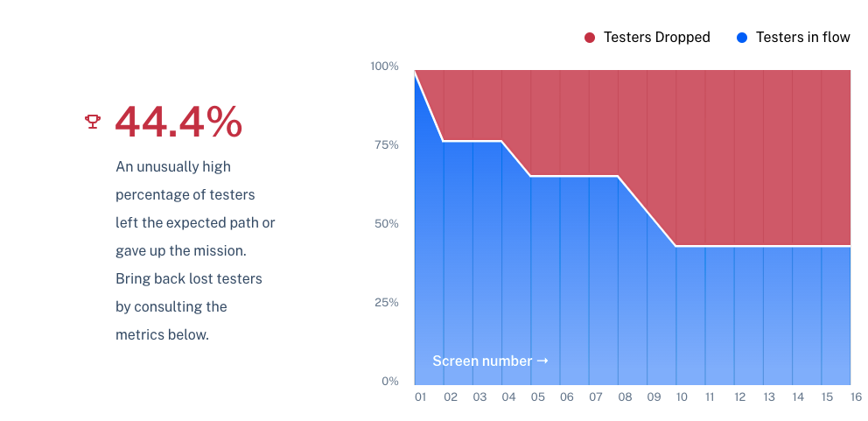Toggle the Testers Dropped legend label
Screen dimensions: 868x421
[656, 38]
